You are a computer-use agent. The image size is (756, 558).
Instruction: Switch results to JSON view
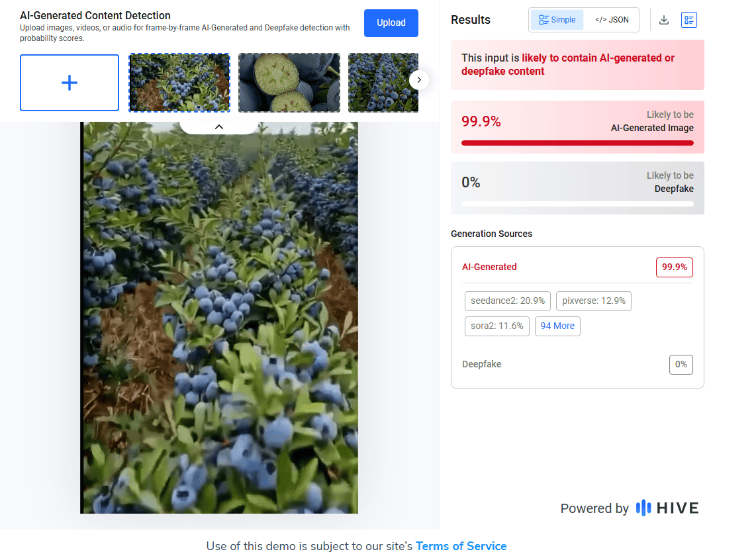point(612,20)
